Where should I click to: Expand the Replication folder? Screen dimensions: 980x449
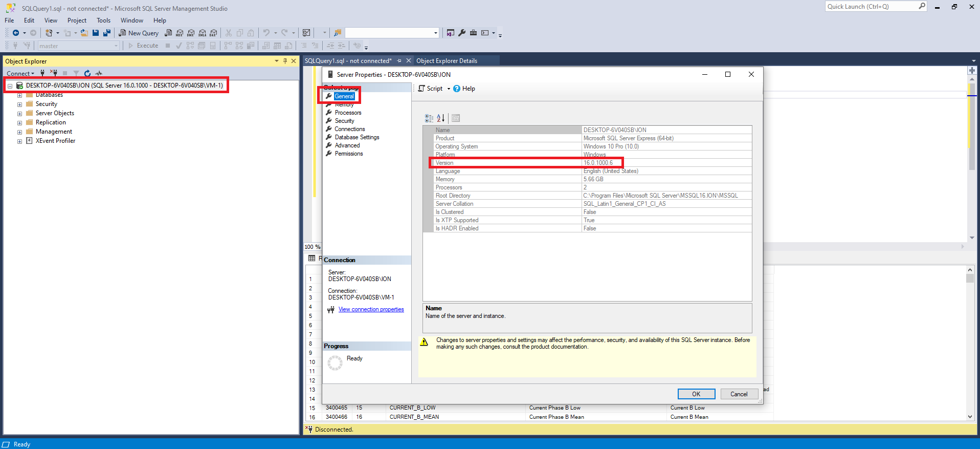[19, 123]
